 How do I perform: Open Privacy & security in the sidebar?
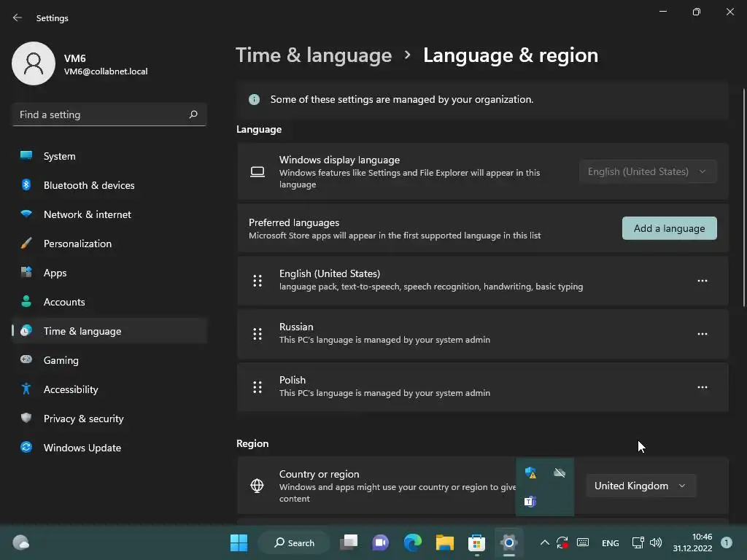109,419
